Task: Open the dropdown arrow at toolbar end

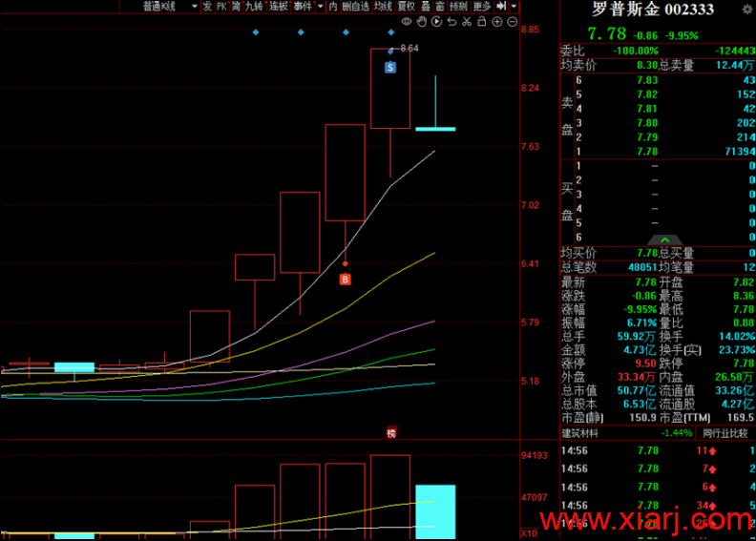Action: pos(514,7)
